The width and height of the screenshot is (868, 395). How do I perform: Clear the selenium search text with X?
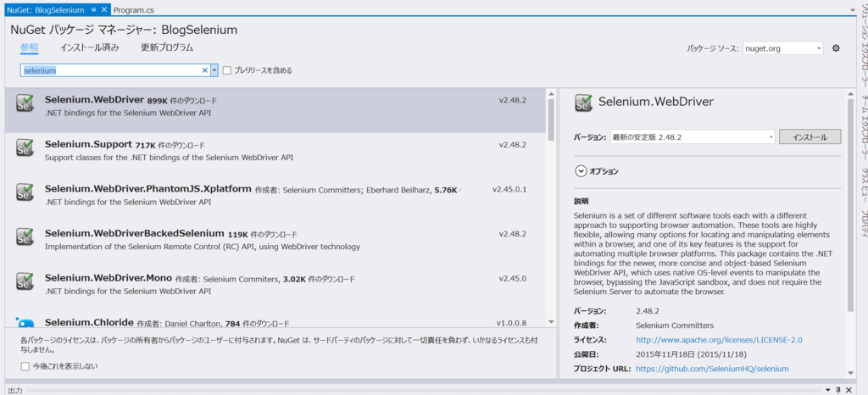tap(204, 70)
